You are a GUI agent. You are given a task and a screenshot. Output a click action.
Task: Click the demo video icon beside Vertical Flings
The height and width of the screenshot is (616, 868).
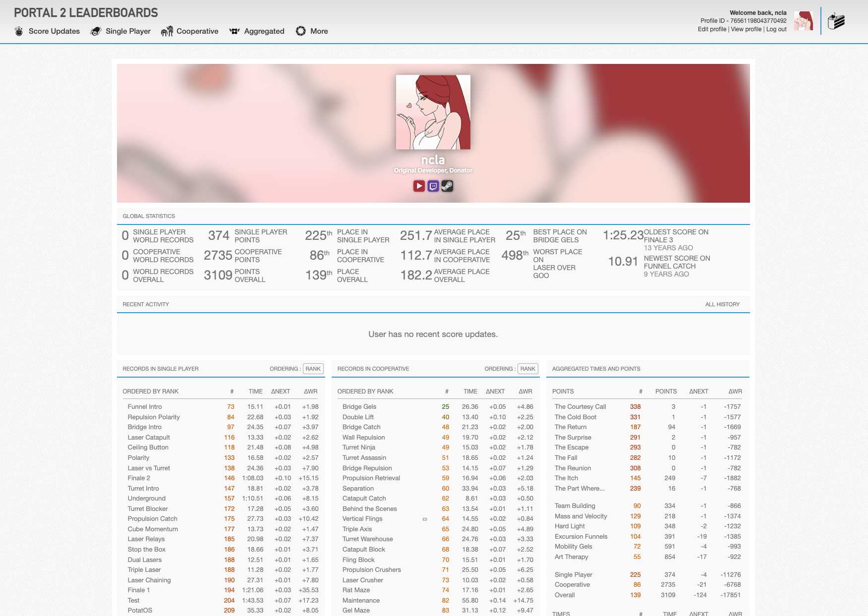click(x=425, y=519)
